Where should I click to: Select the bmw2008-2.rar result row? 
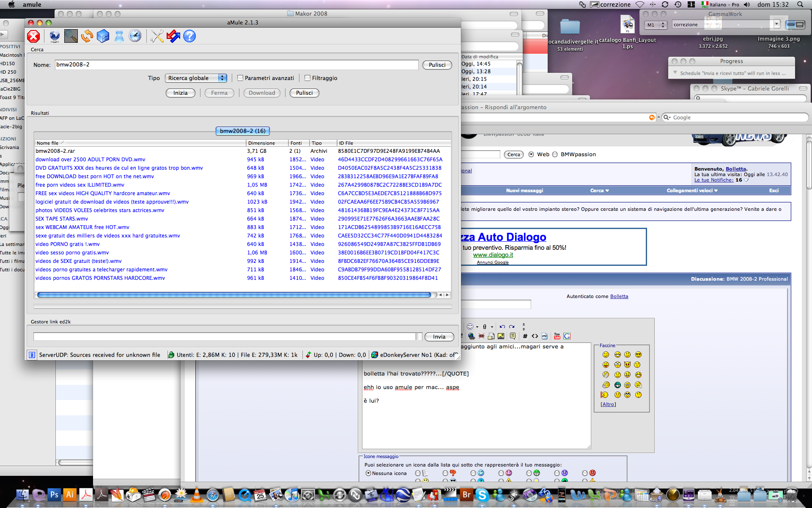click(242, 151)
